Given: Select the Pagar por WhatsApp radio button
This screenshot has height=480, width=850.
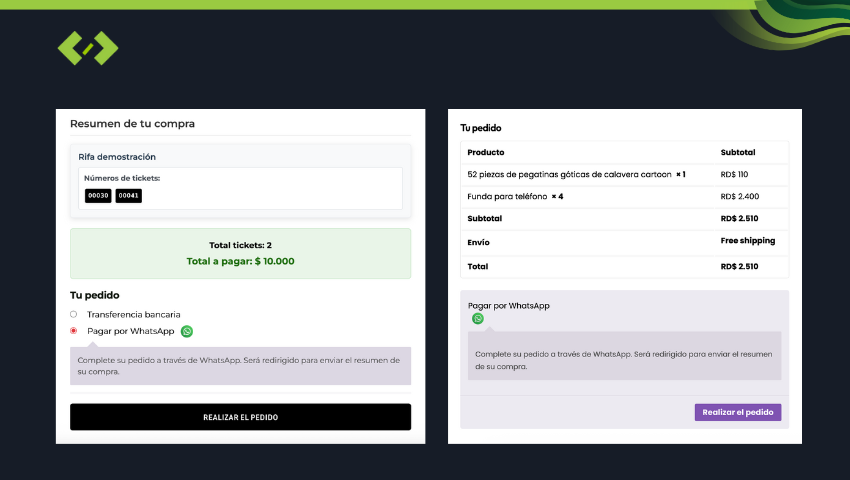Looking at the screenshot, I should [73, 330].
